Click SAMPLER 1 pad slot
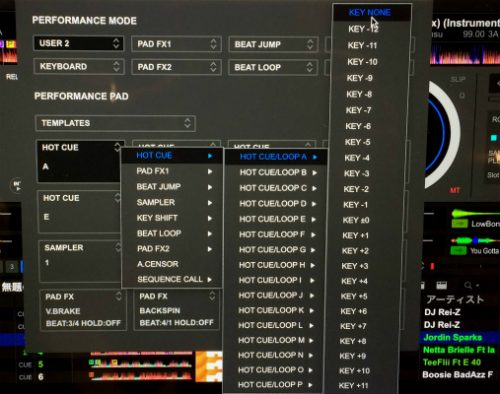 click(80, 261)
